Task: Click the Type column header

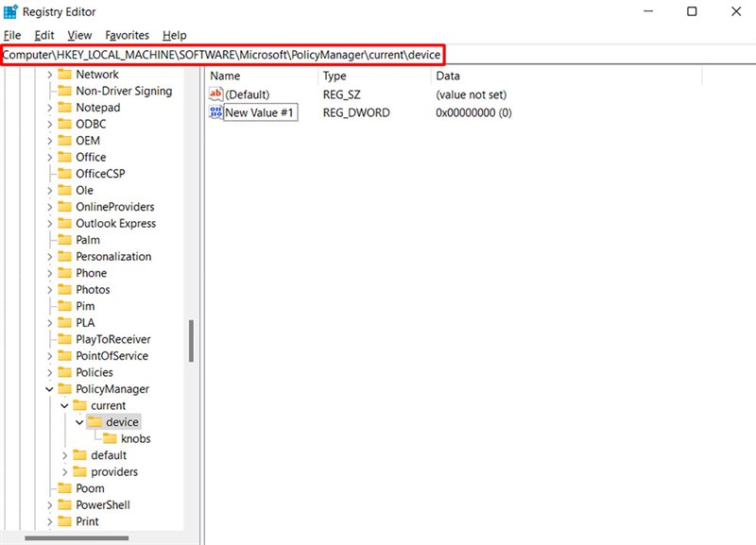Action: [x=335, y=76]
